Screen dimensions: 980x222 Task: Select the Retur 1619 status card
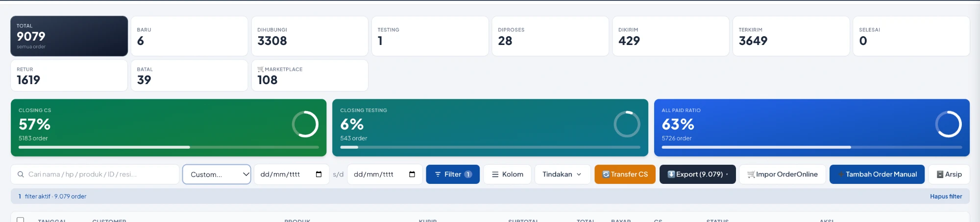[x=69, y=75]
